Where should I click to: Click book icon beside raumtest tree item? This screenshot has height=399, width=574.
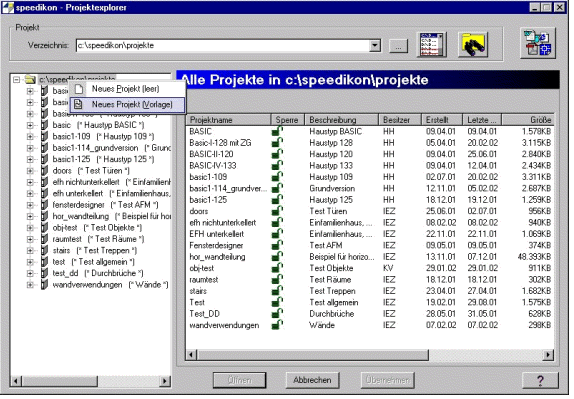pyautogui.click(x=44, y=239)
